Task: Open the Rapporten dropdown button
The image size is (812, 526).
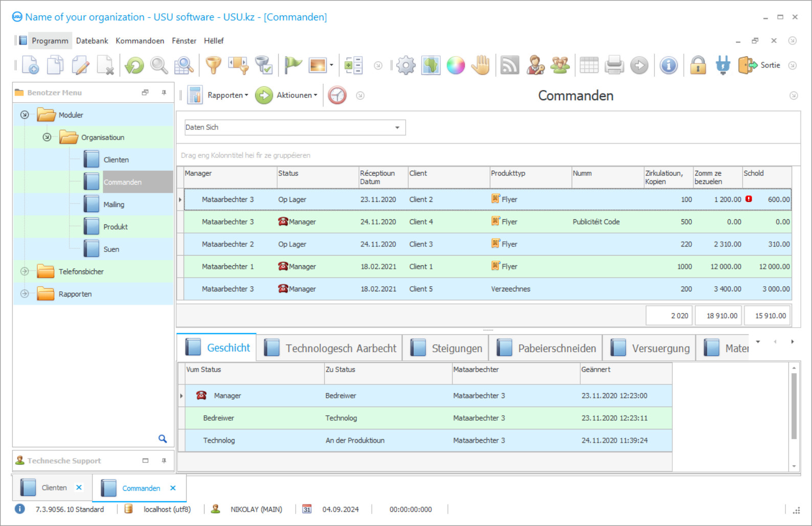Action: (219, 96)
